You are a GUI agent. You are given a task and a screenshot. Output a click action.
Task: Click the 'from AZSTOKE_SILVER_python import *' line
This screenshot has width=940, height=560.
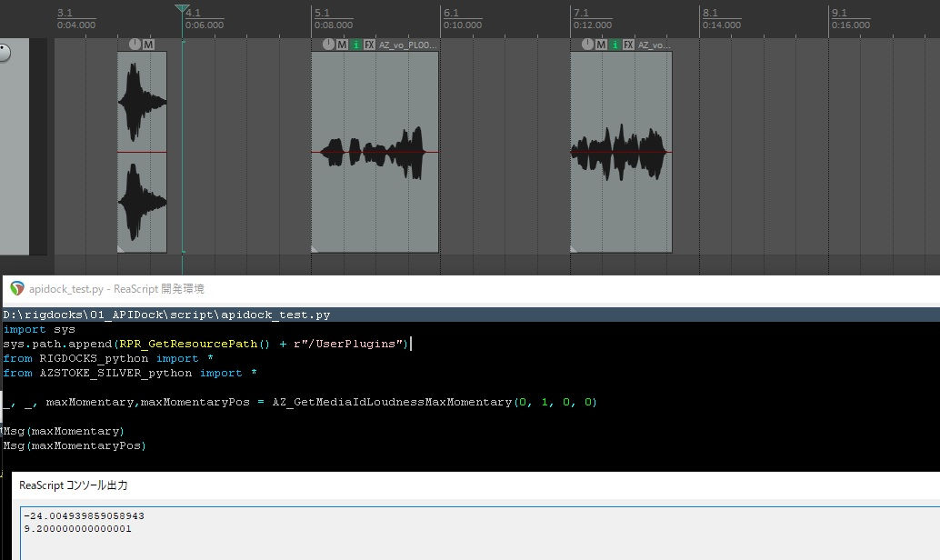(x=130, y=373)
